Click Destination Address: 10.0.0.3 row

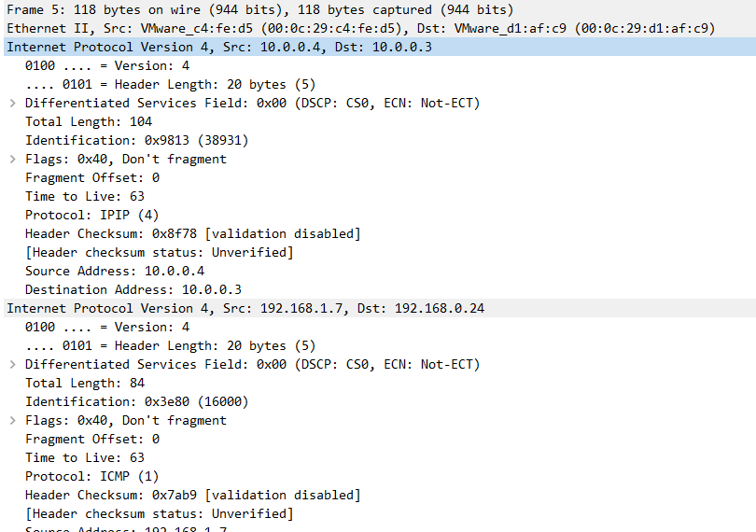tap(133, 290)
